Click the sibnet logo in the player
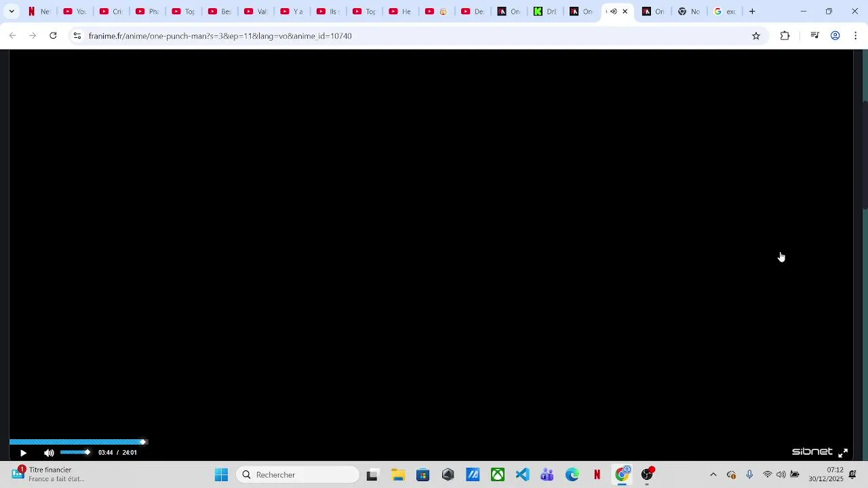Image resolution: width=868 pixels, height=488 pixels. point(812,451)
